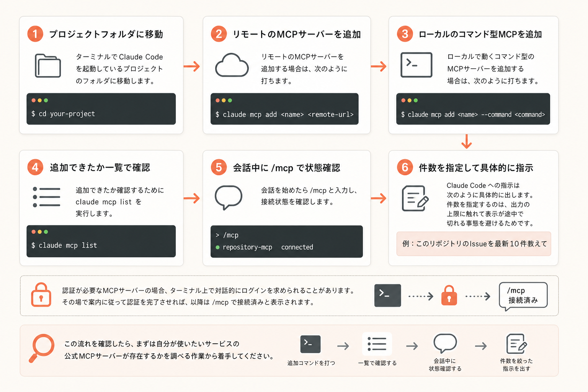The image size is (588, 392).
Task: Select the line この流れを確認したら、まずは自分が使いたいサービスの
Action: click(x=152, y=344)
